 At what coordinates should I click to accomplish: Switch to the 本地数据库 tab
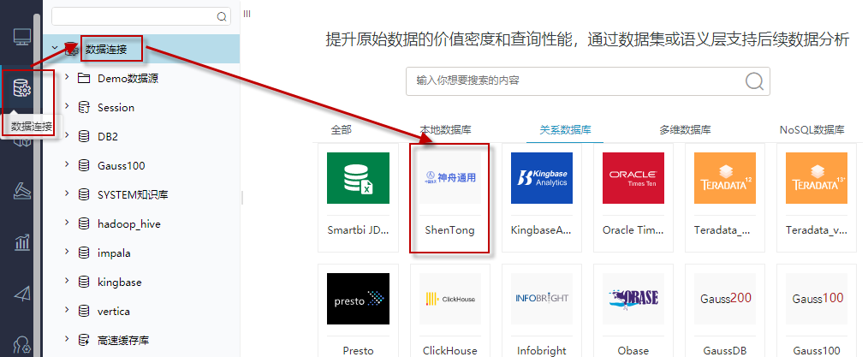tap(446, 130)
